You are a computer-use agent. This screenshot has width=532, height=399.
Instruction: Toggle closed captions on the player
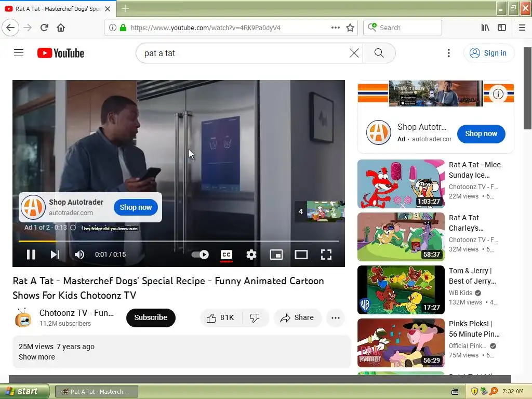[227, 255]
